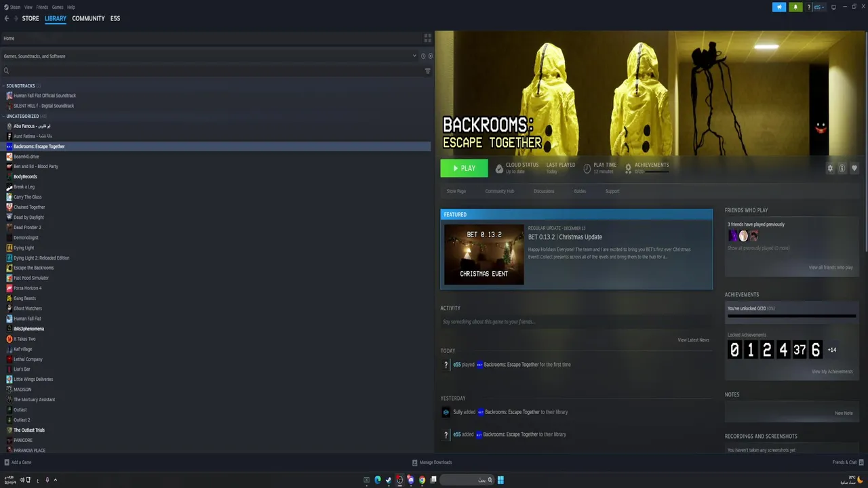This screenshot has width=868, height=488.
Task: Click the +14 locked achievements counter
Action: (x=832, y=350)
